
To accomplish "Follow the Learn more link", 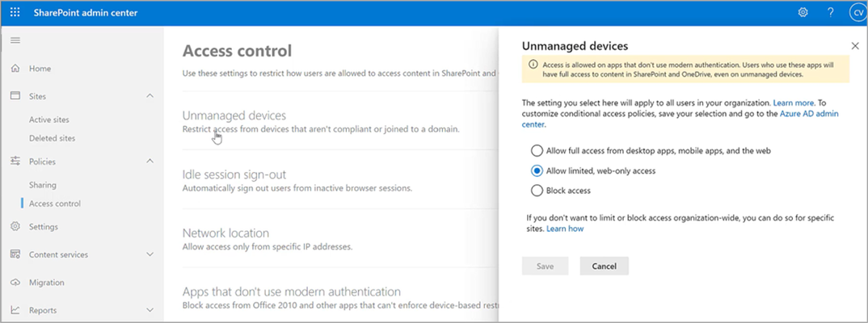I will [x=794, y=103].
